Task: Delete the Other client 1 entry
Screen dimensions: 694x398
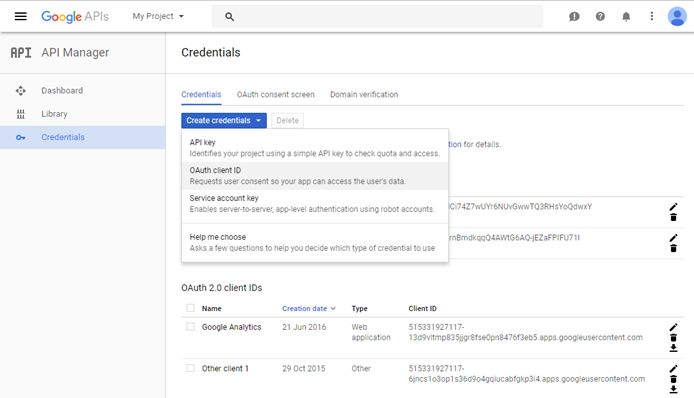Action: 673,379
